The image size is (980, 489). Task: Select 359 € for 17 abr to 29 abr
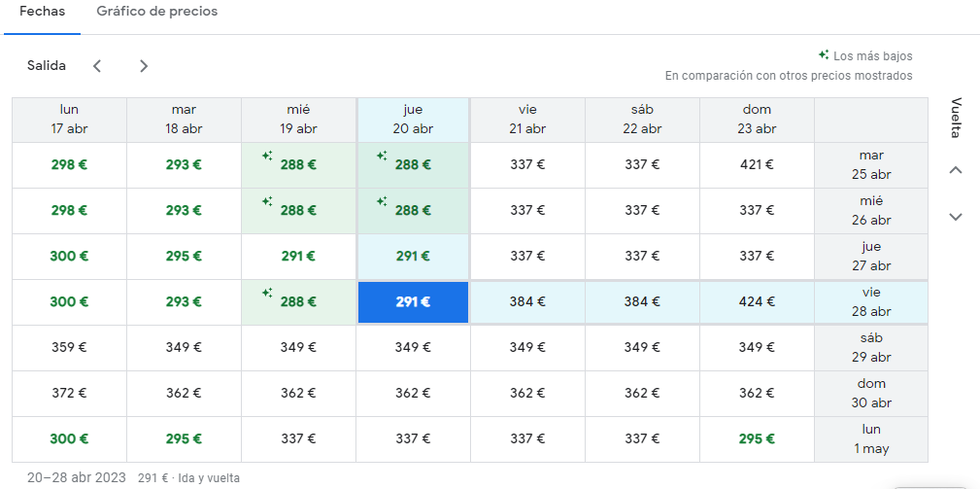[x=69, y=348]
